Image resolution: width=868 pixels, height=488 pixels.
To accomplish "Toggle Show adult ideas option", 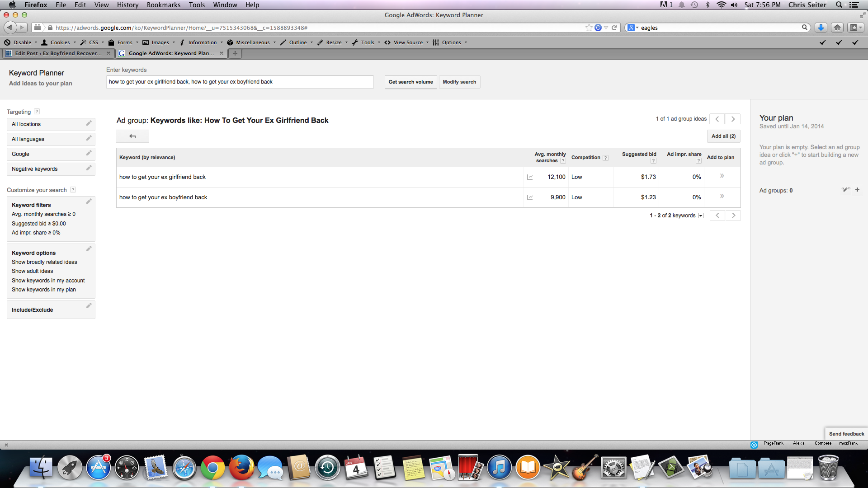I will (33, 271).
